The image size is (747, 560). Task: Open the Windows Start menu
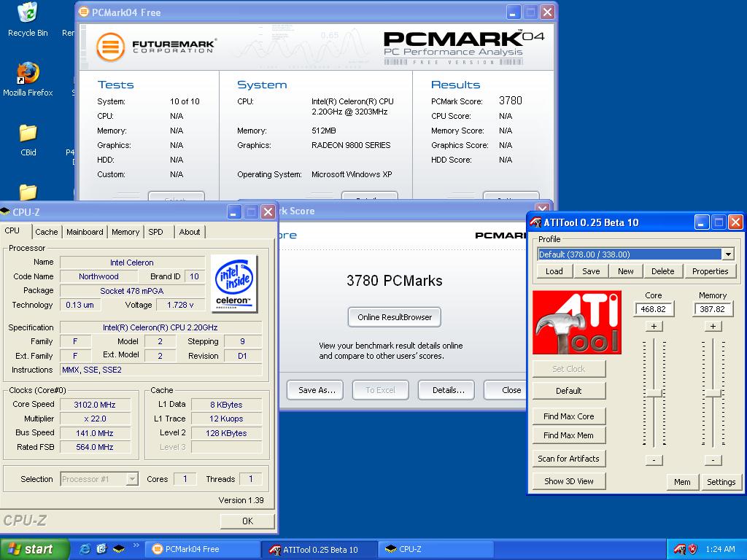(34, 549)
